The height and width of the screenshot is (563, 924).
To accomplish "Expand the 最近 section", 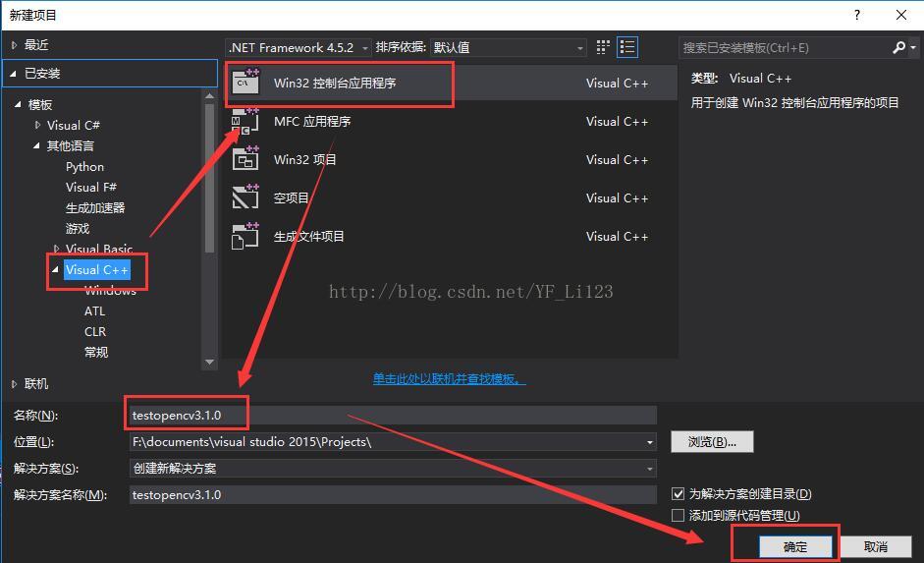I will click(14, 45).
